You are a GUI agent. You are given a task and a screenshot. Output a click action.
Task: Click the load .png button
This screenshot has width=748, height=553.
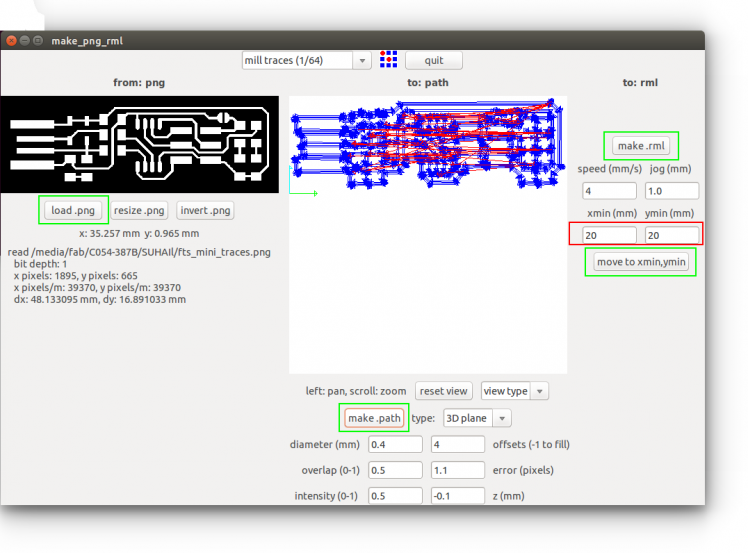click(x=73, y=210)
